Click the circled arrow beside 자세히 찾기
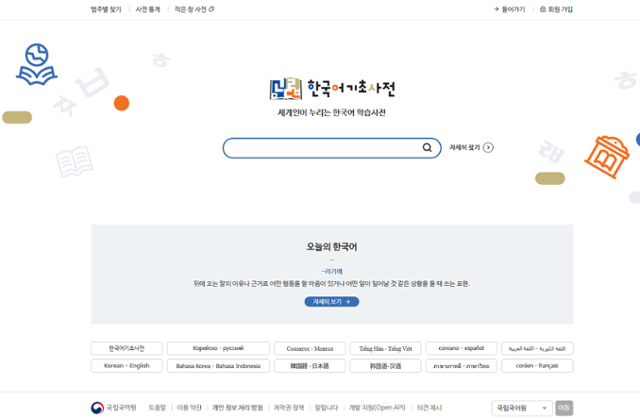Screen dimensions: 640x418 (x=488, y=147)
